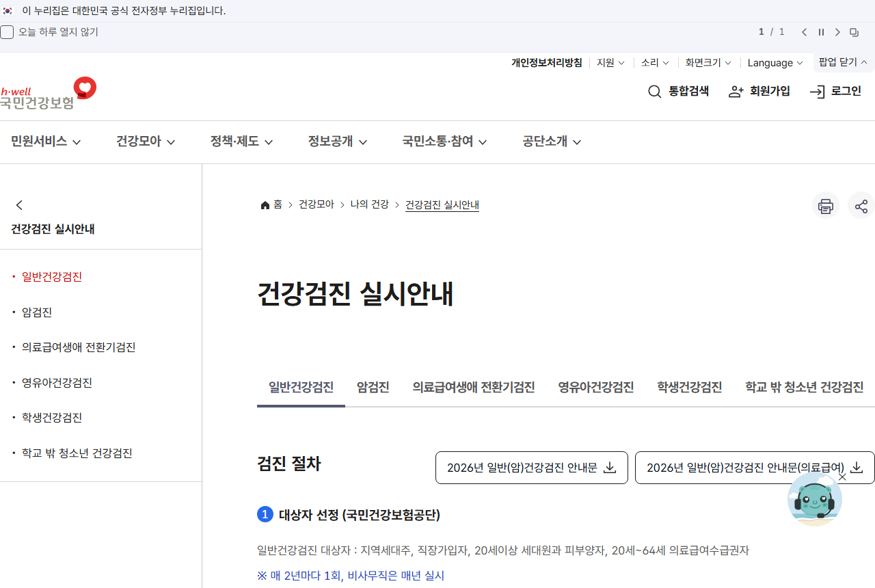The width and height of the screenshot is (875, 588).
Task: Share the page with share icon
Action: click(x=861, y=206)
